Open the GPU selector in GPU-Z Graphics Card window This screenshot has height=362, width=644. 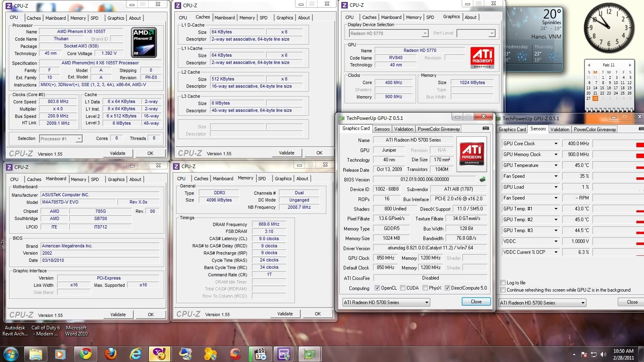click(x=386, y=302)
